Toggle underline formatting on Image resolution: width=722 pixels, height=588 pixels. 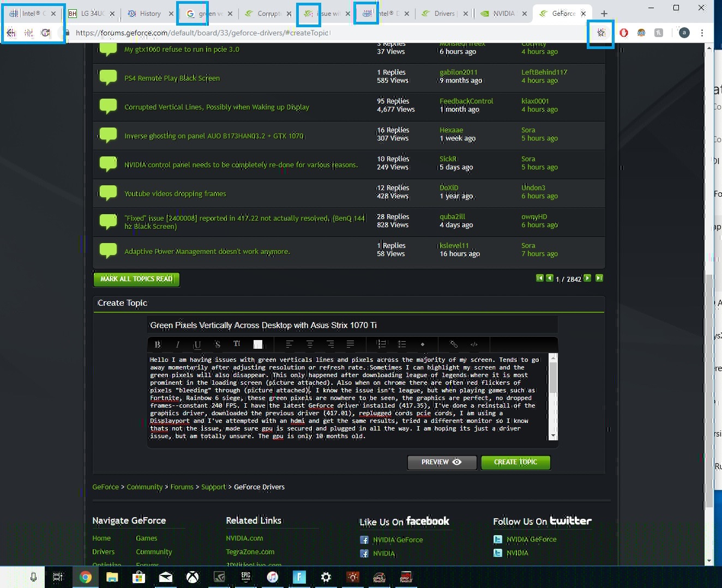(197, 344)
